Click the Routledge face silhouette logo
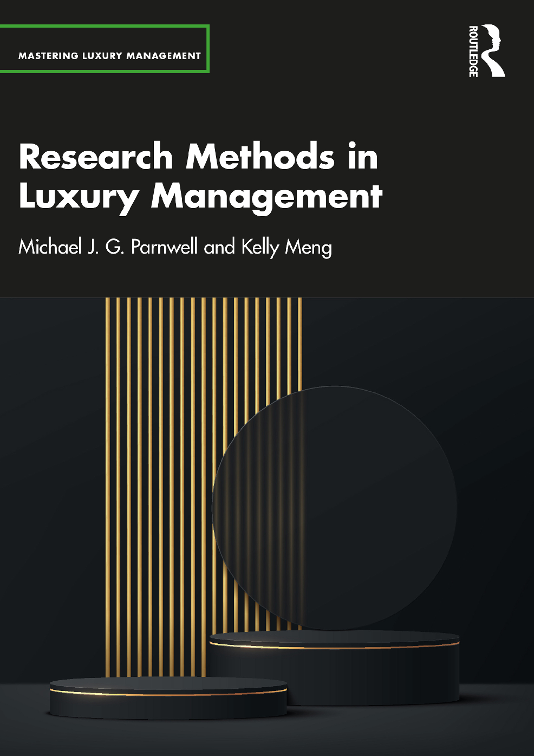The width and height of the screenshot is (534, 756). (492, 50)
